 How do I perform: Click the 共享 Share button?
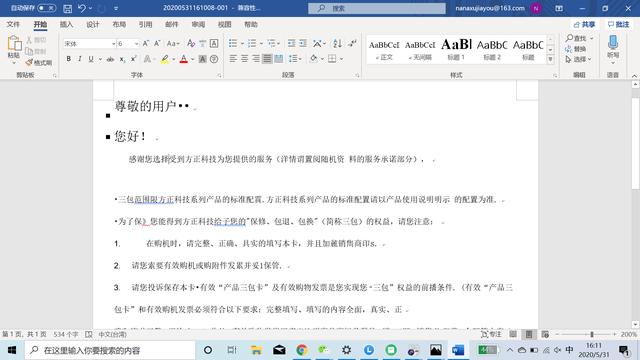pos(584,24)
